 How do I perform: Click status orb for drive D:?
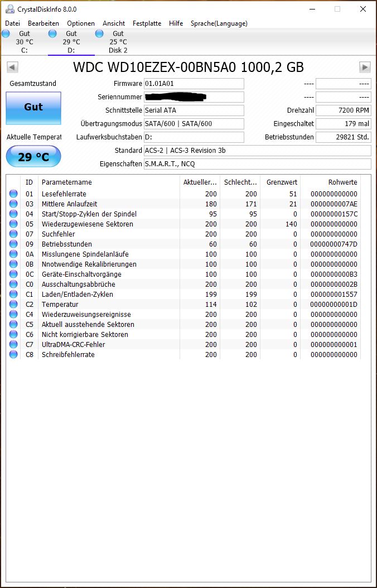coord(52,33)
